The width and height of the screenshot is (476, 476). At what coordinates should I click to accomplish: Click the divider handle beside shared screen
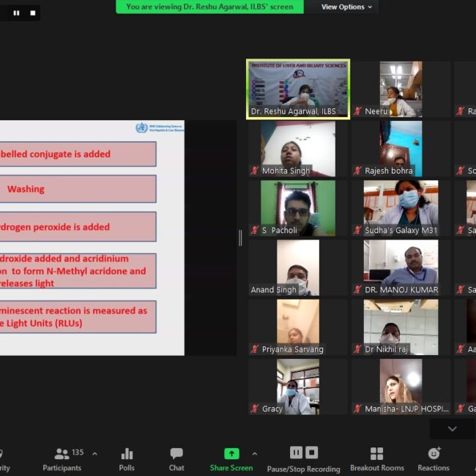(240, 238)
